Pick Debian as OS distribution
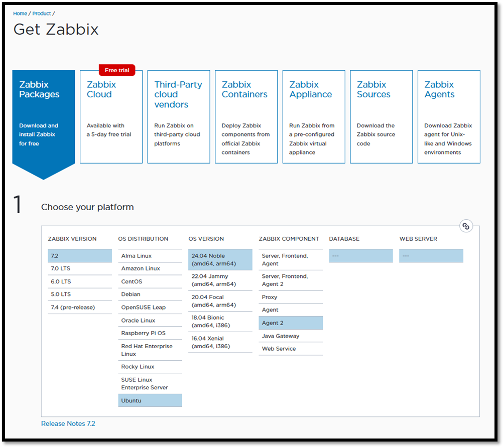Image resolution: width=504 pixels, height=448 pixels. click(x=150, y=294)
